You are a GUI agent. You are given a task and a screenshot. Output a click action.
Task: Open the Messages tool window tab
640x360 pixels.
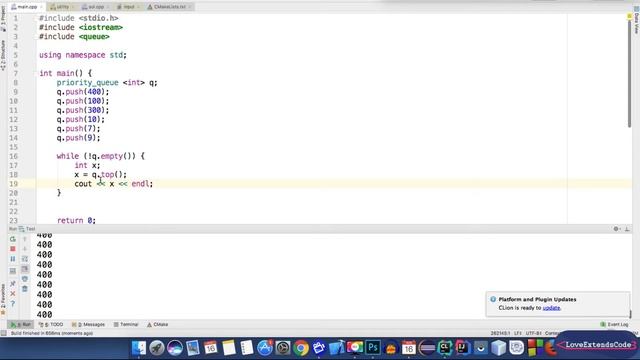click(x=89, y=324)
